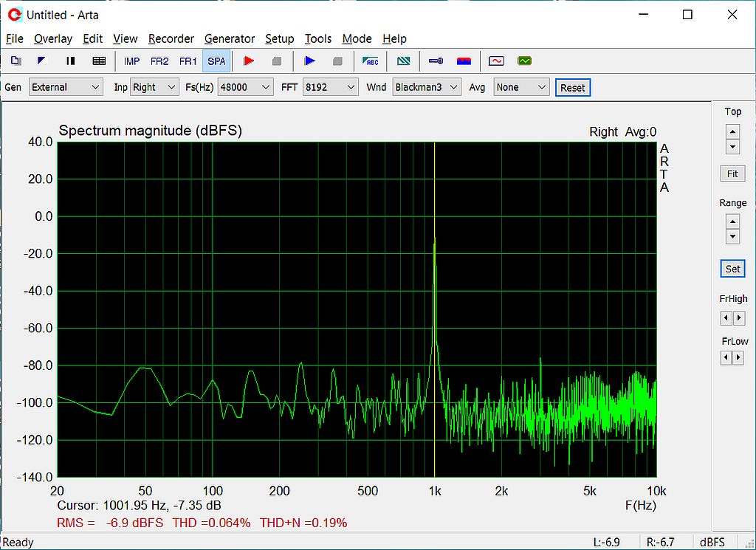
Task: Open the Gen External dropdown
Action: point(66,87)
